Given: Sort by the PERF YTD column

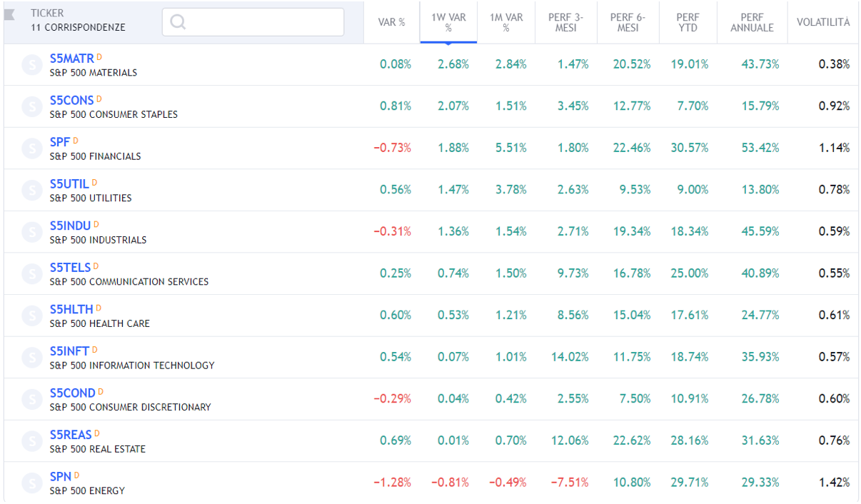Looking at the screenshot, I should pyautogui.click(x=688, y=22).
